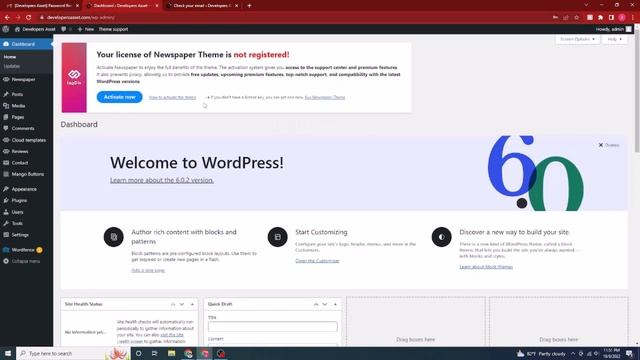Open Learn more about the 6.0.2 version link

point(162,180)
